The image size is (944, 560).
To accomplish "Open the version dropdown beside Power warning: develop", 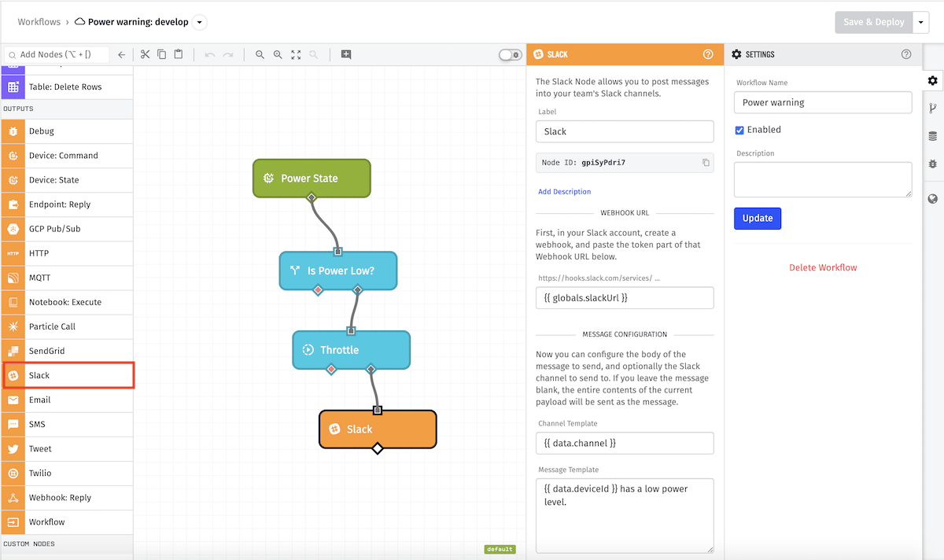I will coord(200,22).
